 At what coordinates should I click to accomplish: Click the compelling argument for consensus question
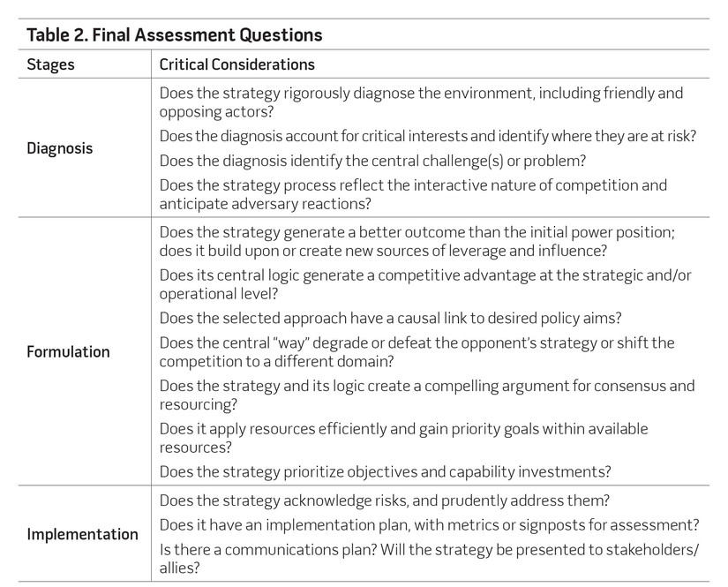click(x=427, y=395)
